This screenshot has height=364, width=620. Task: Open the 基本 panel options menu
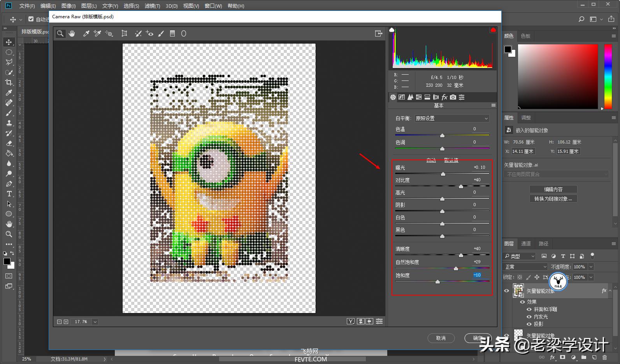[494, 105]
